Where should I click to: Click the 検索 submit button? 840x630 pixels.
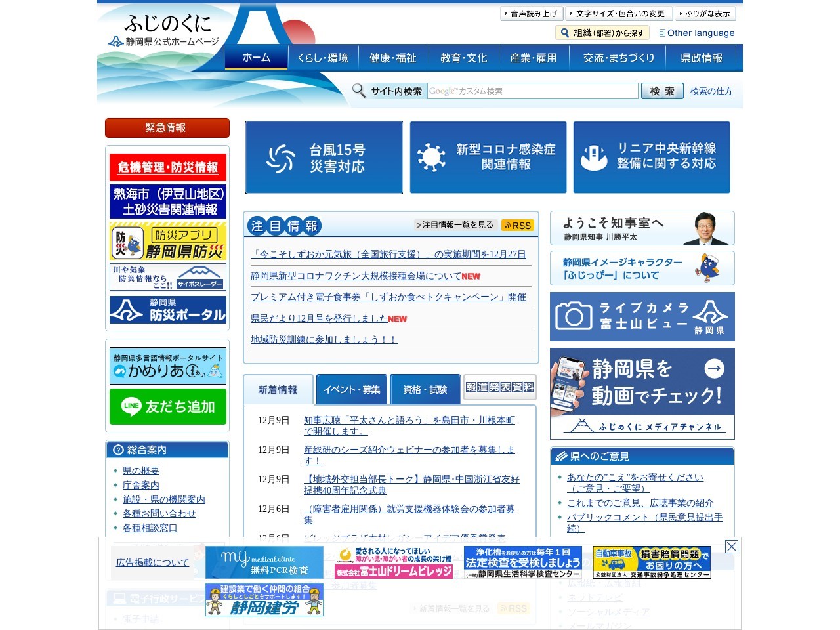[662, 91]
